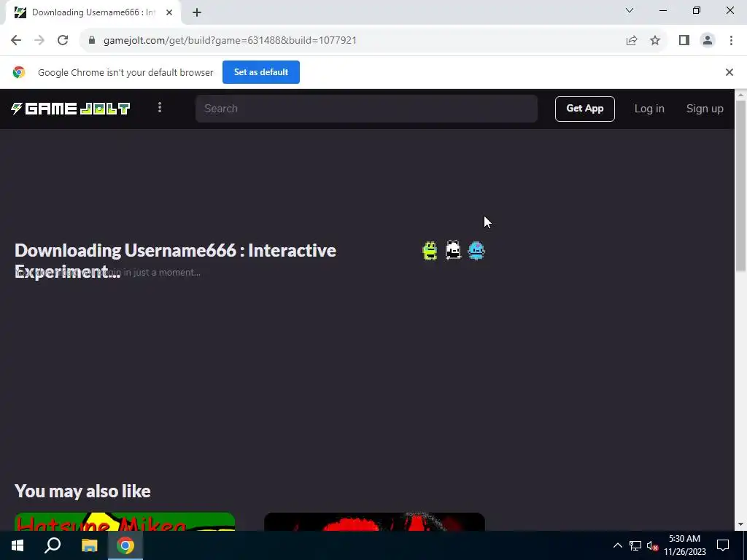
Task: Click the scrollbar up arrow
Action: (740, 95)
